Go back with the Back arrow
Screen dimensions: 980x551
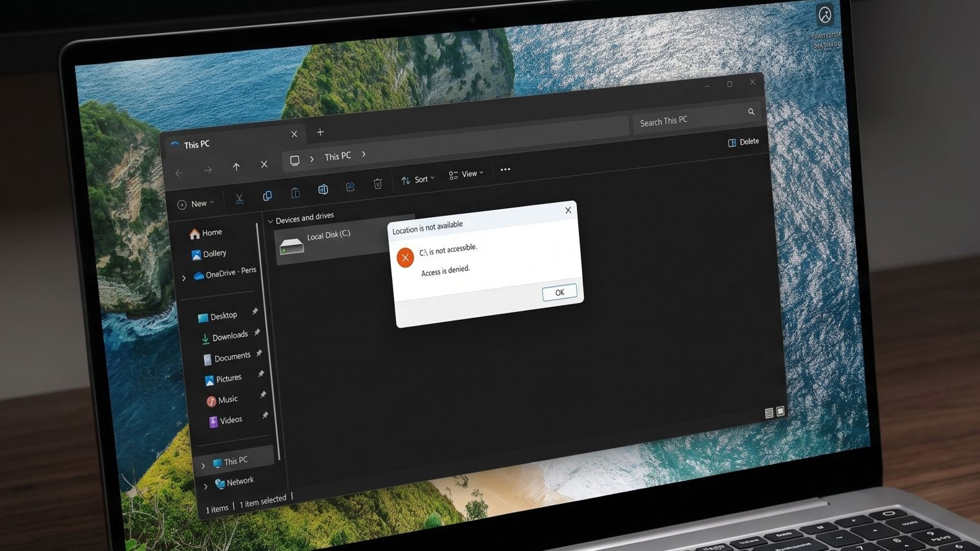pos(179,172)
